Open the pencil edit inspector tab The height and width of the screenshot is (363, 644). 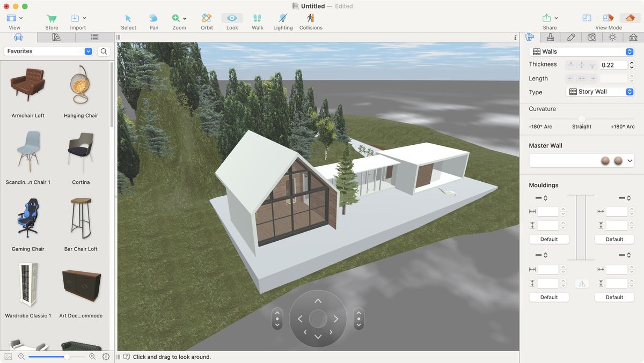tap(571, 37)
